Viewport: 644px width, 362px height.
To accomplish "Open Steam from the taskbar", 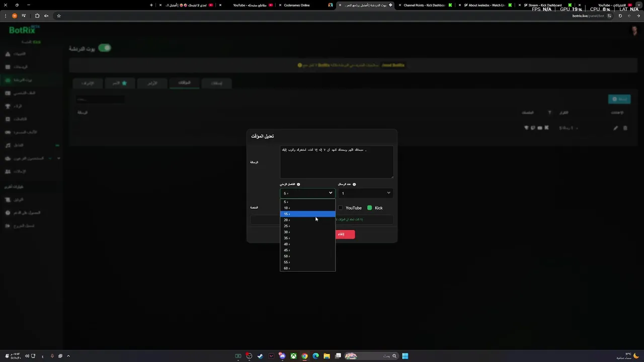I will (260, 356).
